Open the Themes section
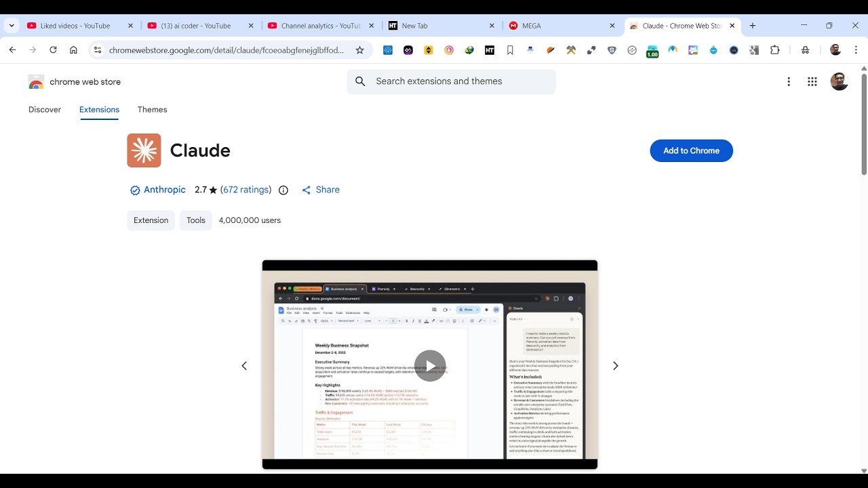This screenshot has height=488, width=868. point(152,110)
